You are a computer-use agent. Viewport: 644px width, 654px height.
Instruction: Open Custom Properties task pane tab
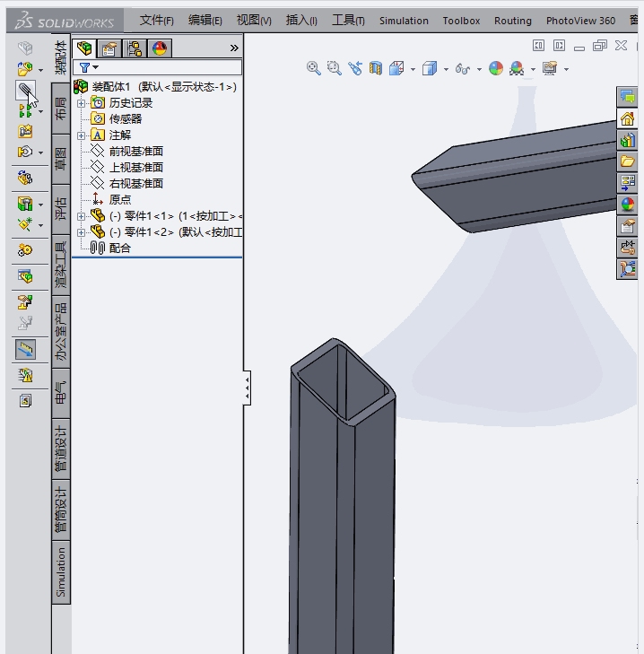click(x=627, y=226)
